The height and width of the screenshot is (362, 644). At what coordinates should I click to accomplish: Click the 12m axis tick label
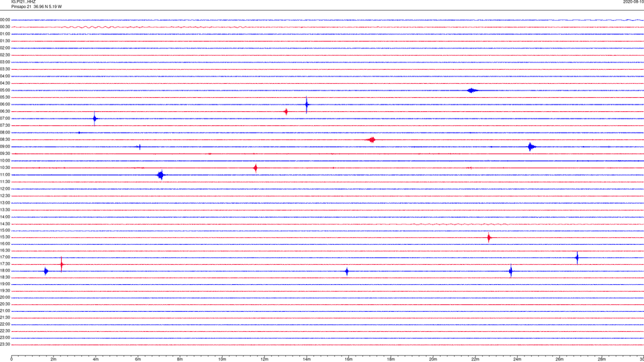click(x=264, y=359)
